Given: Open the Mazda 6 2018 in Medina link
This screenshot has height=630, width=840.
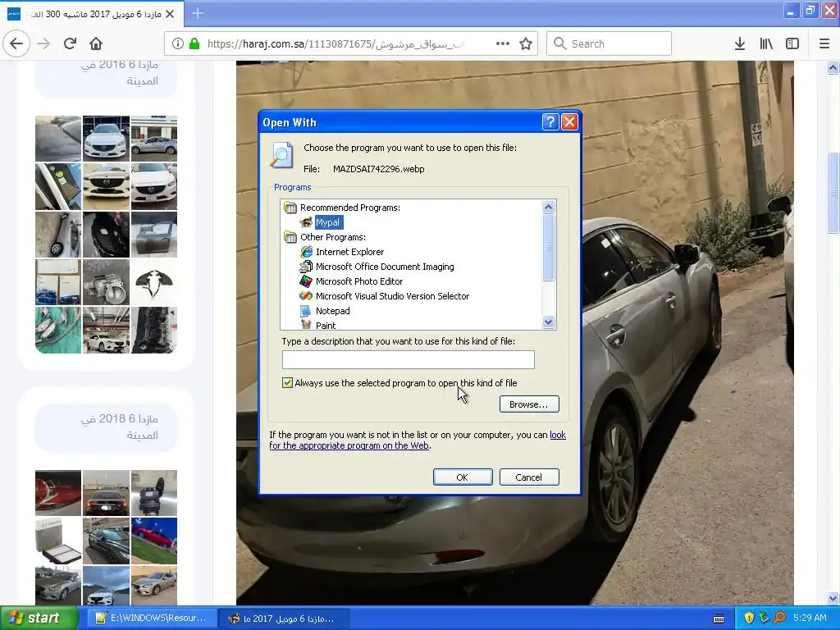Looking at the screenshot, I should [119, 427].
